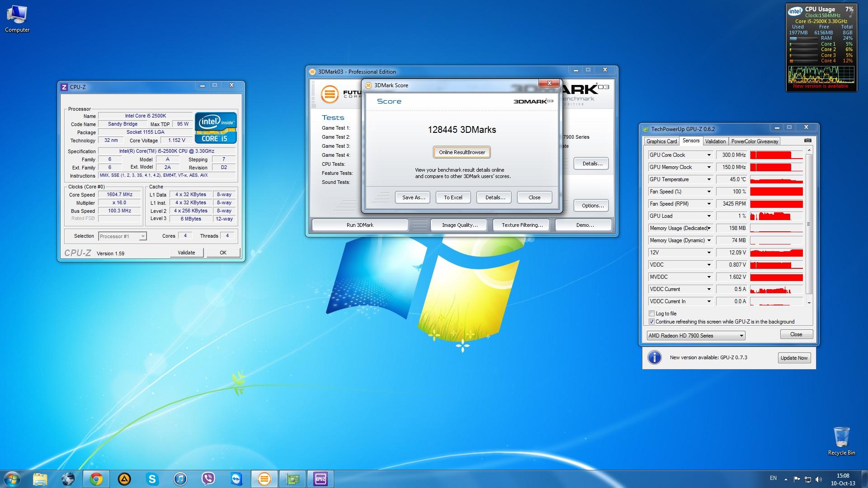Click the Intel logo in CPU Usage gadget
The height and width of the screenshot is (488, 868).
point(795,12)
